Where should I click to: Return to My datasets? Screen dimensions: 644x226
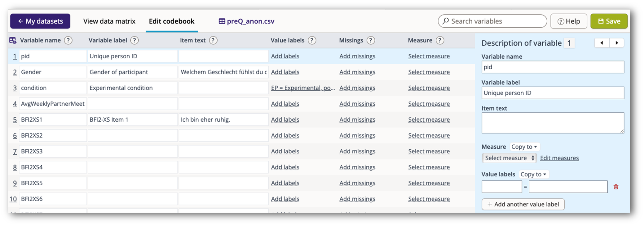[40, 21]
